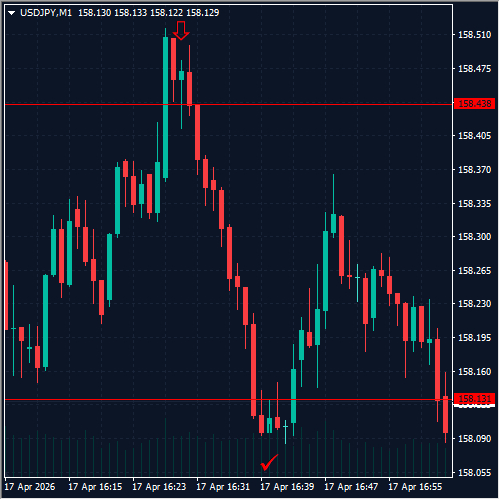Select the low price value 158.122
Screen dimensions: 500x500
166,13
